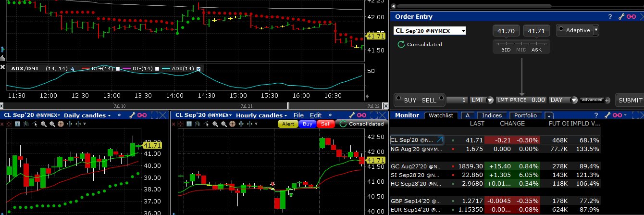Expand Hourly chart more-menus chevrons

(x=330, y=115)
